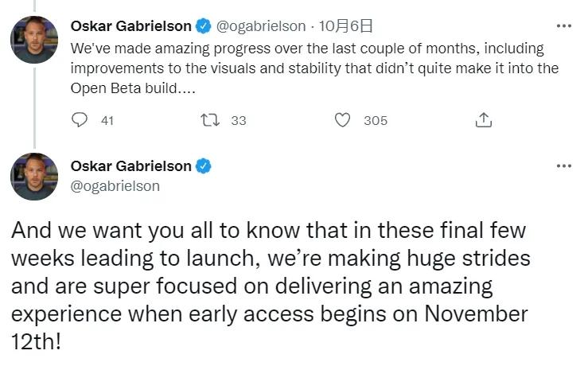
Task: Open Oskar Gabrielson's avatar on first tweet
Action: pyautogui.click(x=33, y=40)
